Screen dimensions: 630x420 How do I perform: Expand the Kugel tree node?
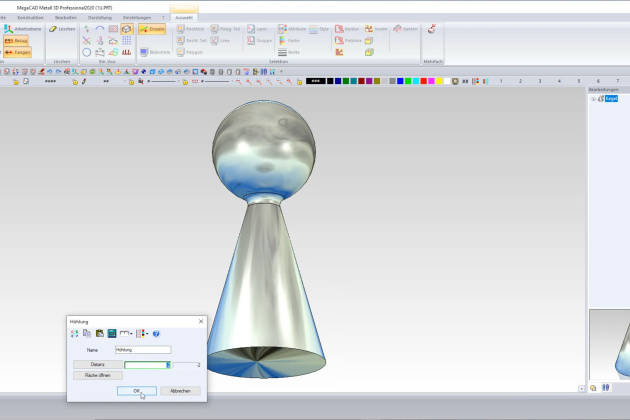(594, 99)
